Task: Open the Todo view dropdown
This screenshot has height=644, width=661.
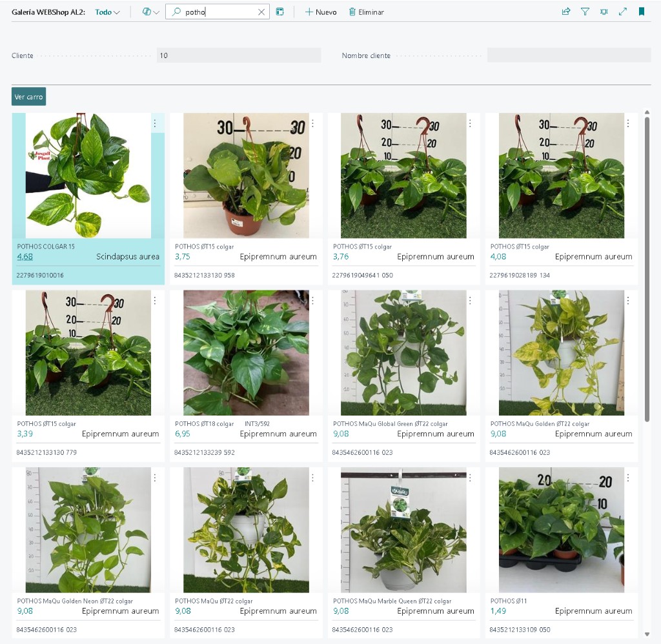Action: [x=108, y=12]
